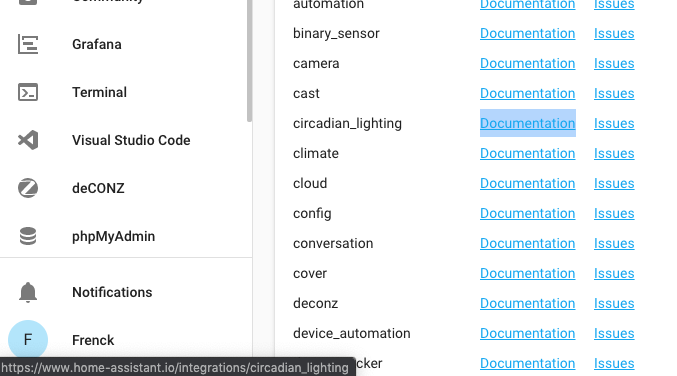Open Documentation for camera
677x376 pixels.
tap(528, 63)
